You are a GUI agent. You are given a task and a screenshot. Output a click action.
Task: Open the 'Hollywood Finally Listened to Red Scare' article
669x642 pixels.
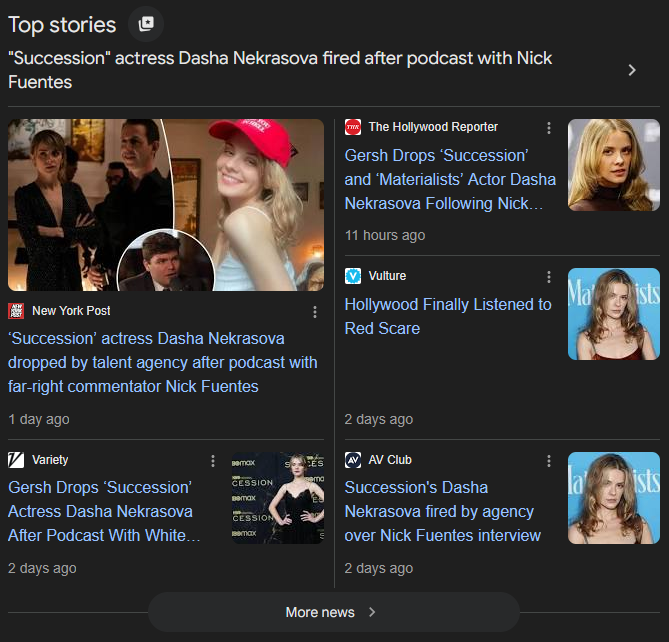tap(447, 316)
